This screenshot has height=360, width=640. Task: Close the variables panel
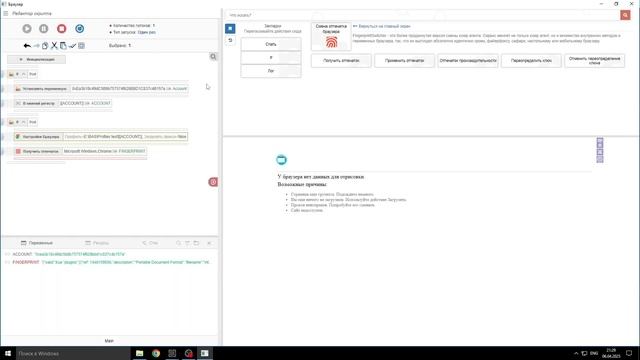click(x=209, y=243)
